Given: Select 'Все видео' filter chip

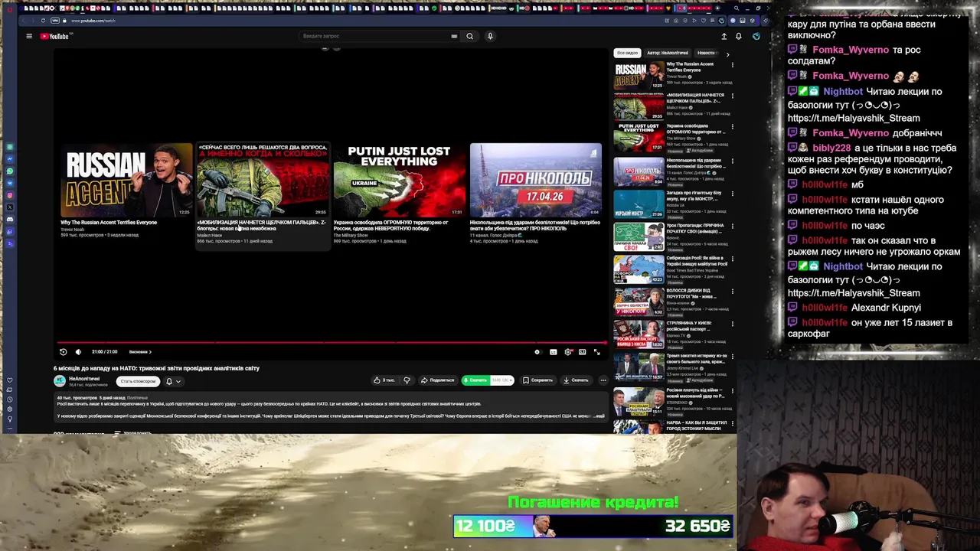Looking at the screenshot, I should (627, 53).
